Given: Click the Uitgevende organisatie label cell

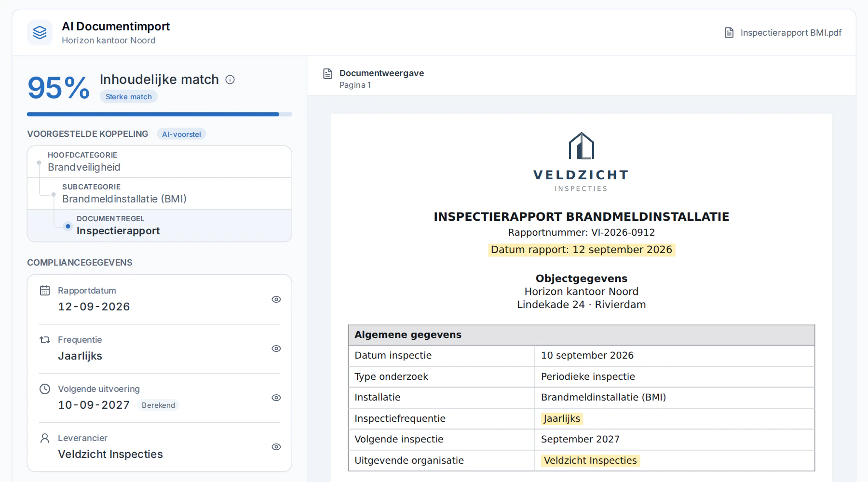Looking at the screenshot, I should tap(441, 461).
